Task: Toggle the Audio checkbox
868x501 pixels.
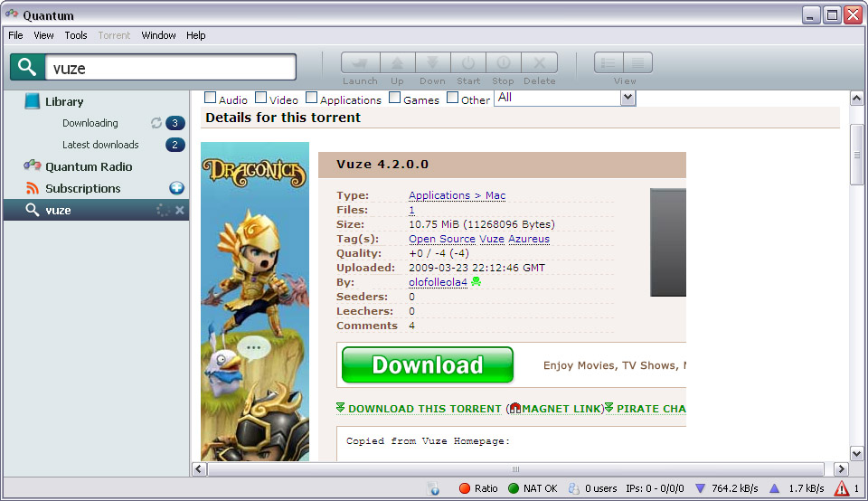Action: [x=211, y=98]
